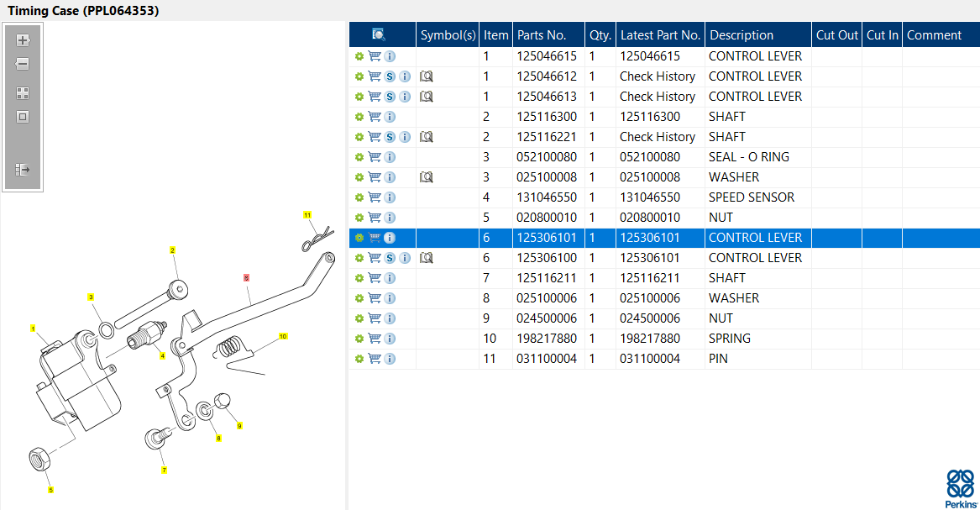Image resolution: width=980 pixels, height=510 pixels.
Task: Sort by the Latest Part No. header
Action: (x=660, y=35)
